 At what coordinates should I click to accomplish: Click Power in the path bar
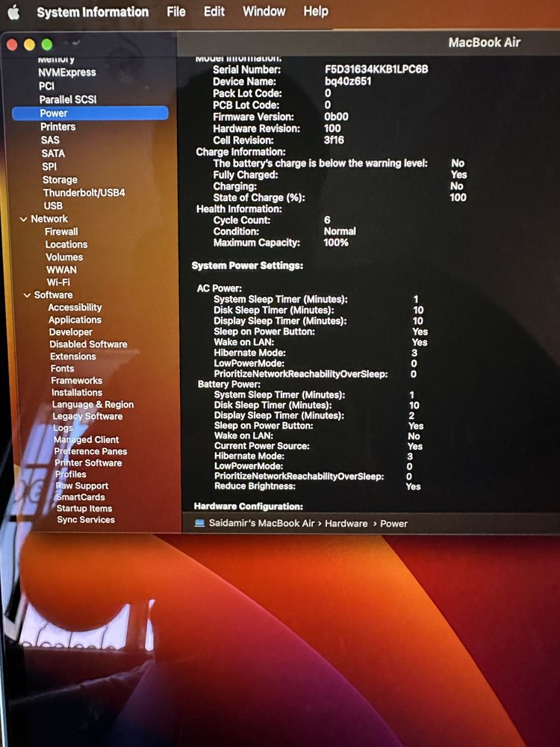click(x=393, y=524)
